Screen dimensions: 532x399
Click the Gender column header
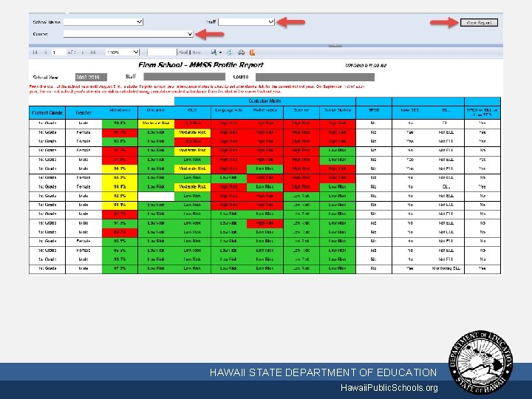click(x=83, y=112)
